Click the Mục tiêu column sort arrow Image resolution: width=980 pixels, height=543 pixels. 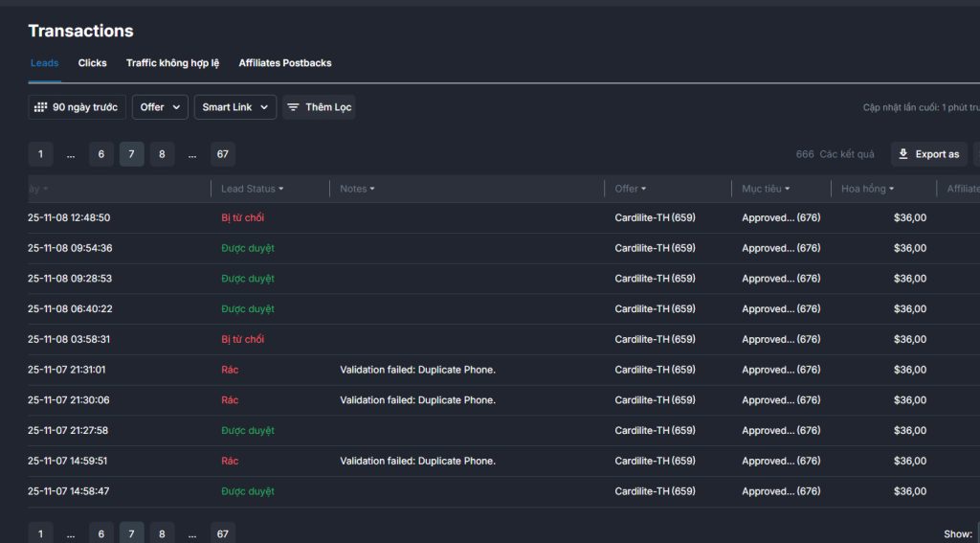(787, 190)
